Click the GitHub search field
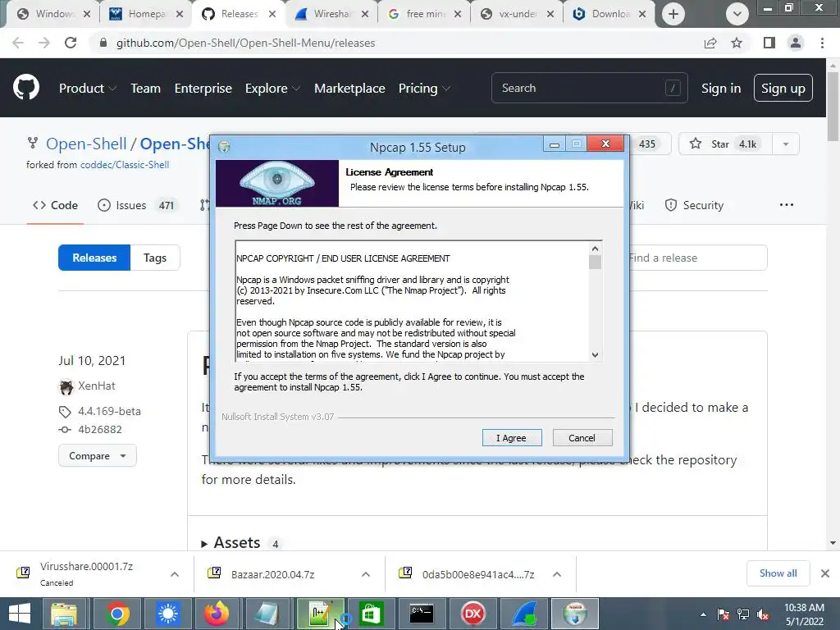The width and height of the screenshot is (840, 630). pos(589,88)
